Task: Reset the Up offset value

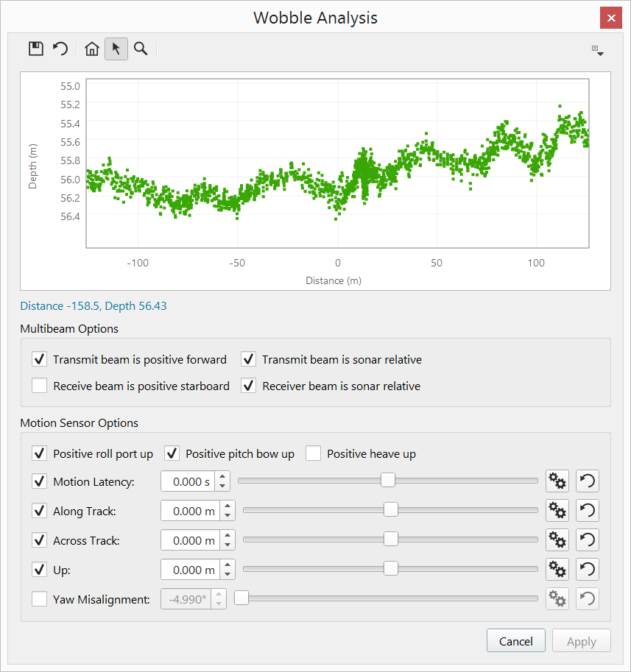Action: 587,570
